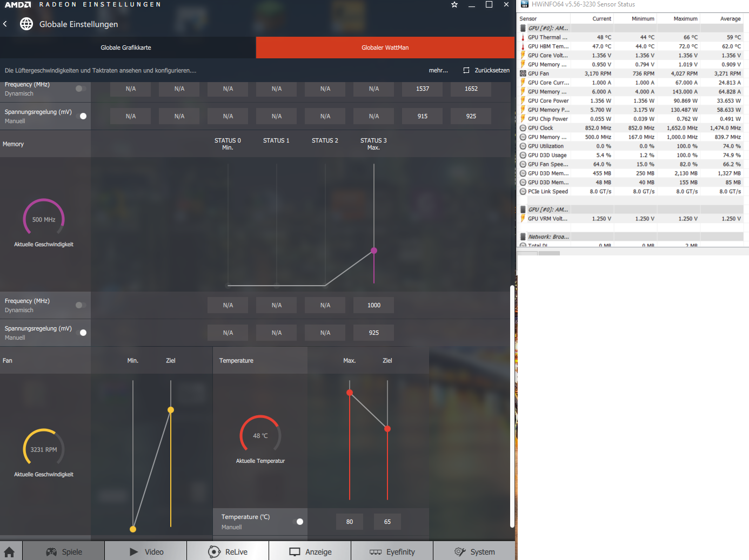Open the System section
Screen dimensions: 749x560
tap(474, 552)
